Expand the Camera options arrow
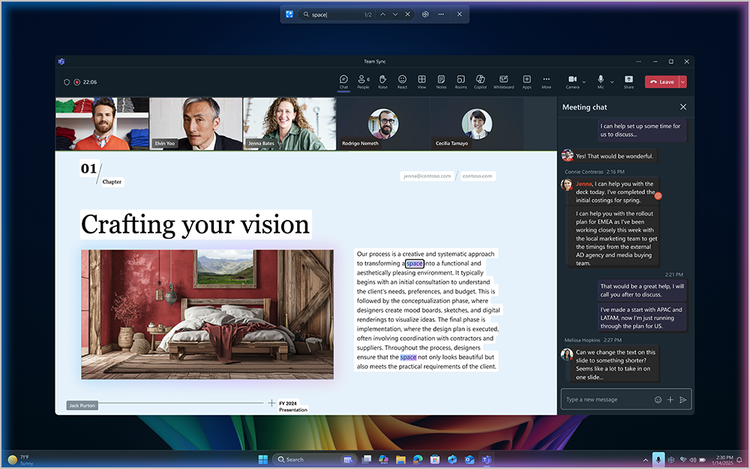This screenshot has height=469, width=750. (x=584, y=80)
